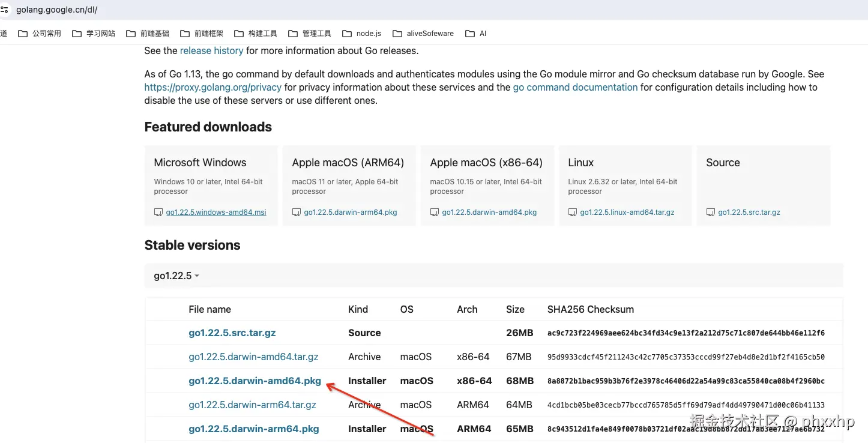868x443 pixels.
Task: Open the AI bookmarks folder
Action: (476, 34)
